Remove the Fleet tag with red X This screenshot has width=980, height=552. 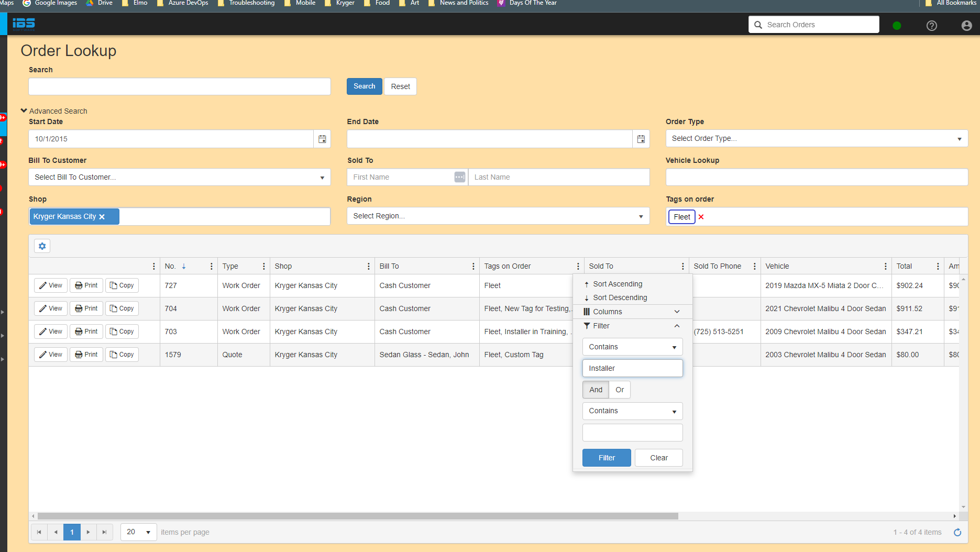[x=701, y=217]
